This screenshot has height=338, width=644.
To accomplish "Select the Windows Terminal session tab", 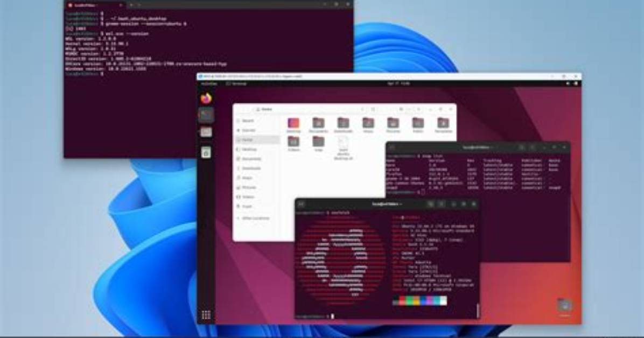I will click(95, 5).
